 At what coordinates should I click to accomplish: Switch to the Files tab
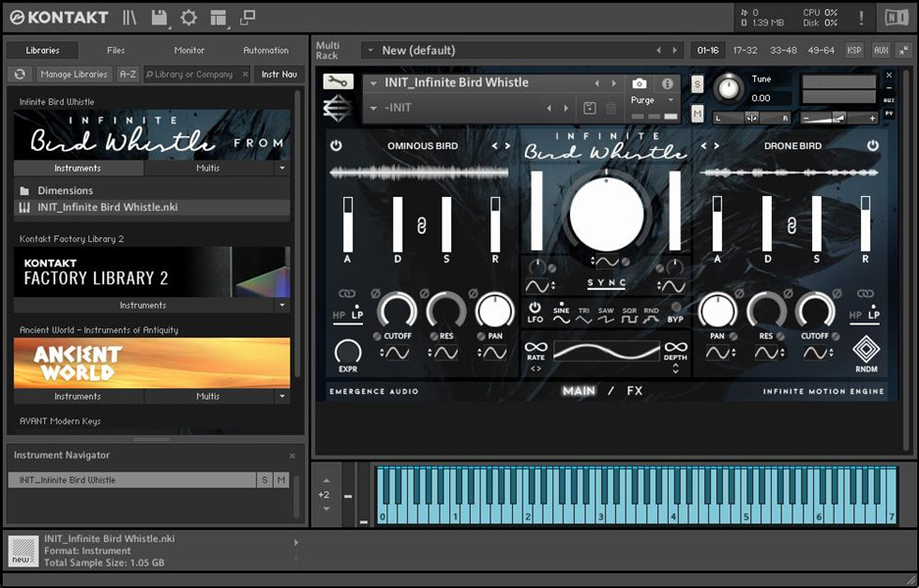click(x=116, y=50)
